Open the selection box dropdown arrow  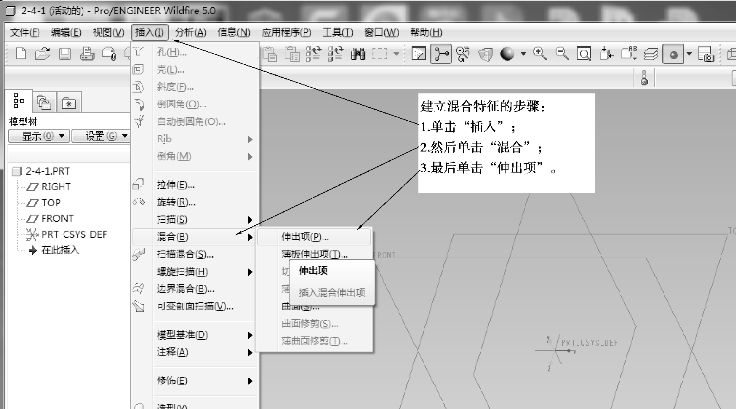click(396, 54)
